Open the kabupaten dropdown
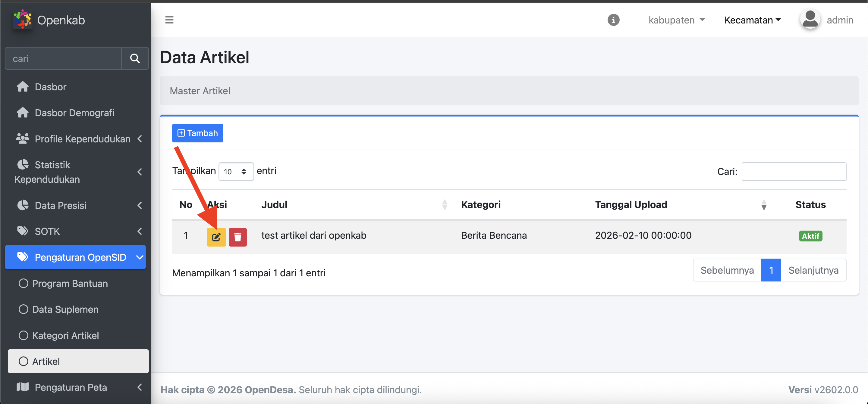The image size is (868, 404). coord(676,20)
